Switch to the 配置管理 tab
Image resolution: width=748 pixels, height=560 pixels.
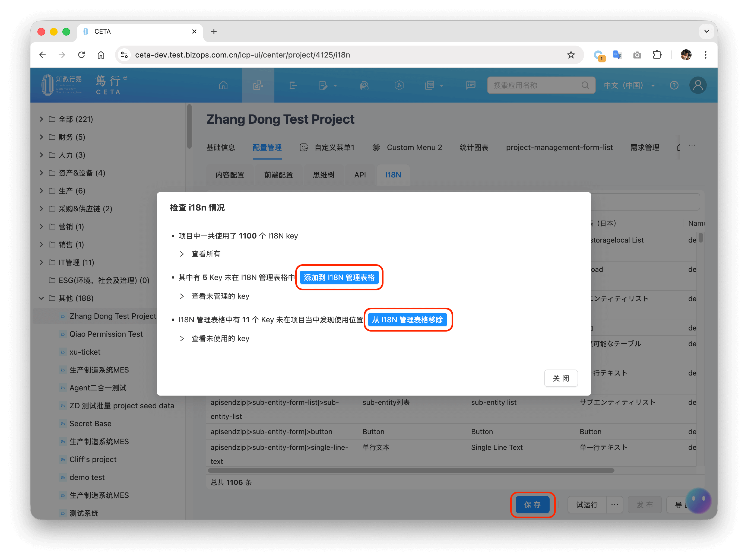pos(267,147)
